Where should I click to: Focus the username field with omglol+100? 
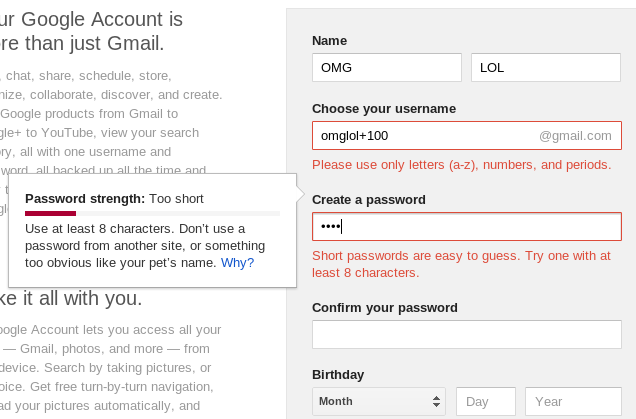click(x=420, y=135)
